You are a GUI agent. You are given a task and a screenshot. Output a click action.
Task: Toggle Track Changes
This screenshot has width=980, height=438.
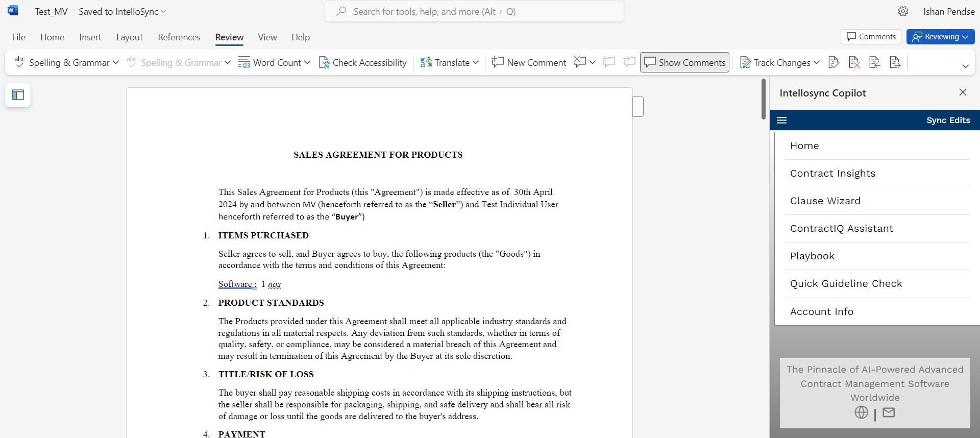pyautogui.click(x=775, y=62)
